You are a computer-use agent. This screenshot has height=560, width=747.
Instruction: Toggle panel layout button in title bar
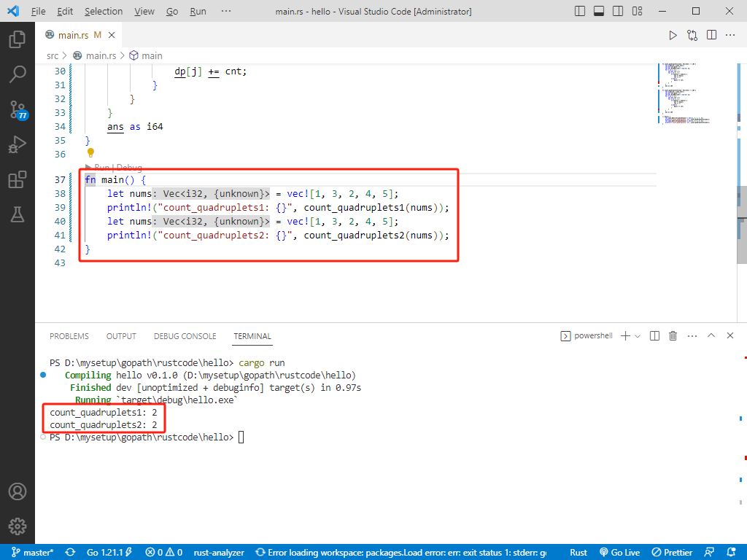pos(599,11)
